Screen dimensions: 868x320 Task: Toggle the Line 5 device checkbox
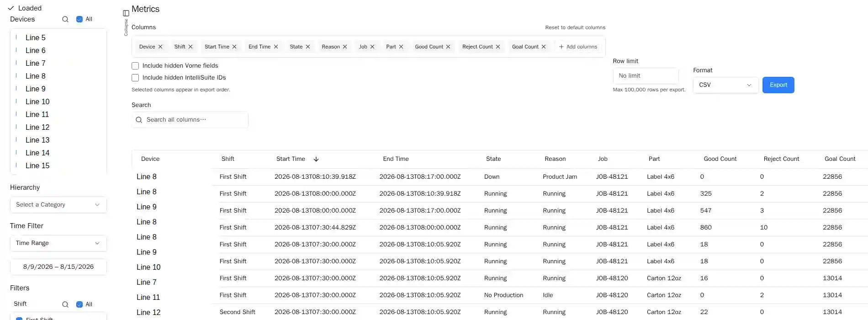coord(16,37)
